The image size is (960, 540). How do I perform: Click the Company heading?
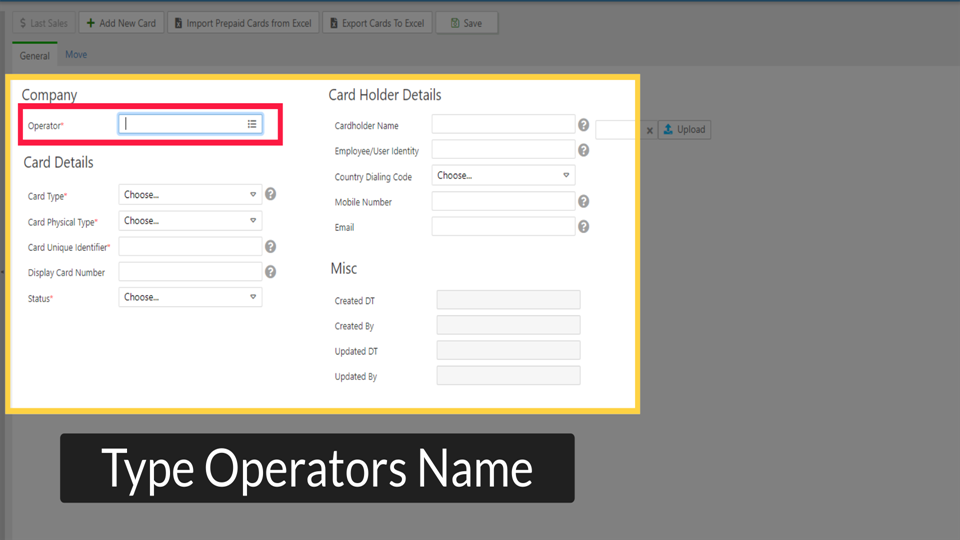click(50, 95)
